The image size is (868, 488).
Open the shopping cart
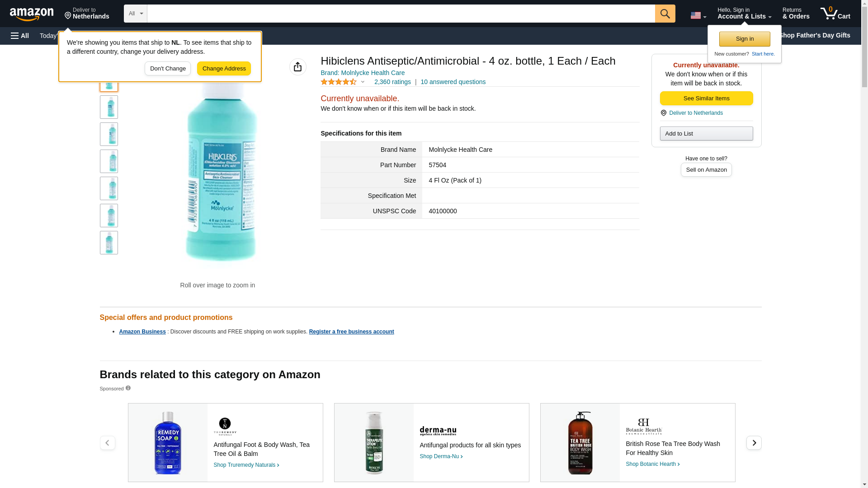835,14
